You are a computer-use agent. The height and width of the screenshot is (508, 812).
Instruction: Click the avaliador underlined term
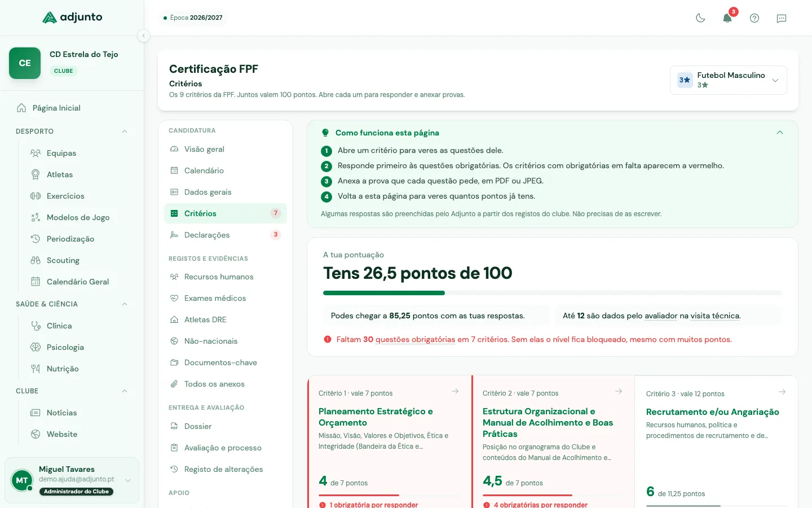(661, 316)
